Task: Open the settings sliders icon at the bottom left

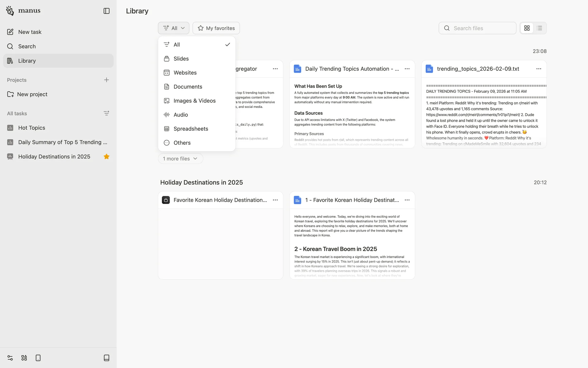Action: click(x=10, y=358)
